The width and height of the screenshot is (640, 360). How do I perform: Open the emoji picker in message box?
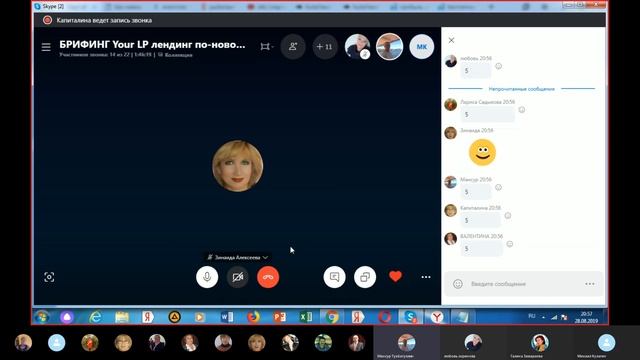pos(458,284)
